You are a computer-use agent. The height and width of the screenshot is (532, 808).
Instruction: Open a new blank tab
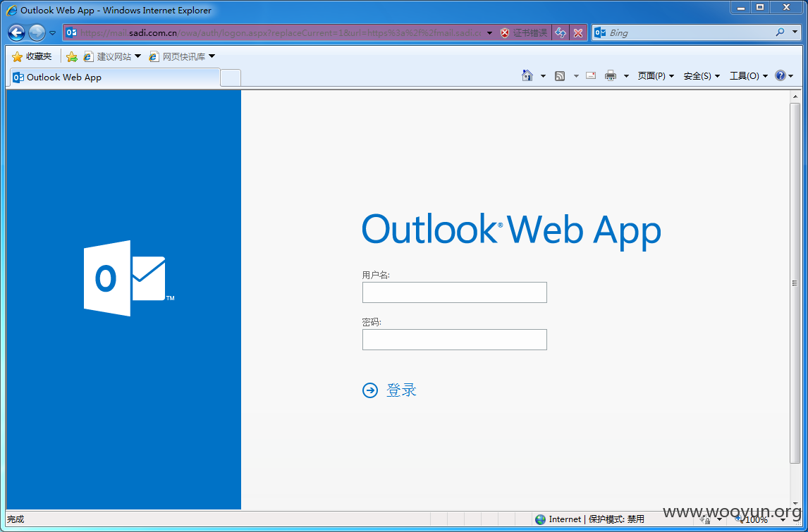(231, 78)
